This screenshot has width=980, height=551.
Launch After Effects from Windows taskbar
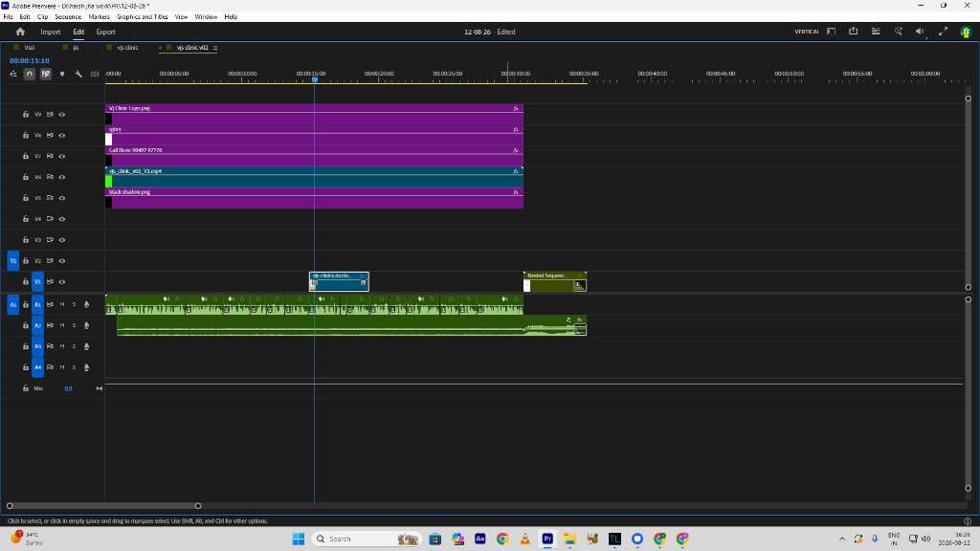(x=480, y=539)
